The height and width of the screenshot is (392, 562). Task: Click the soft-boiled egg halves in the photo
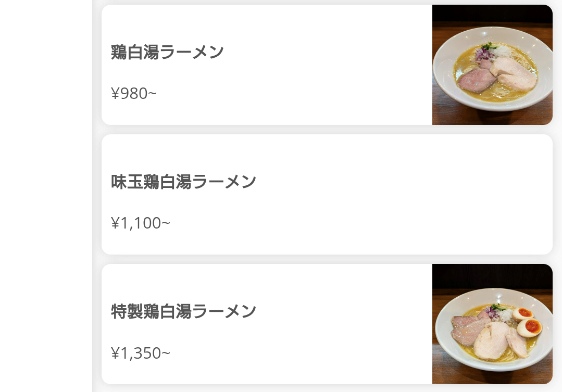click(529, 322)
